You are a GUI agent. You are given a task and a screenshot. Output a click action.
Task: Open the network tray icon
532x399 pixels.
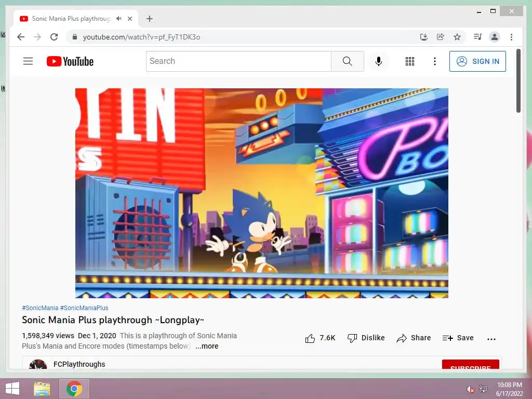[x=483, y=389]
